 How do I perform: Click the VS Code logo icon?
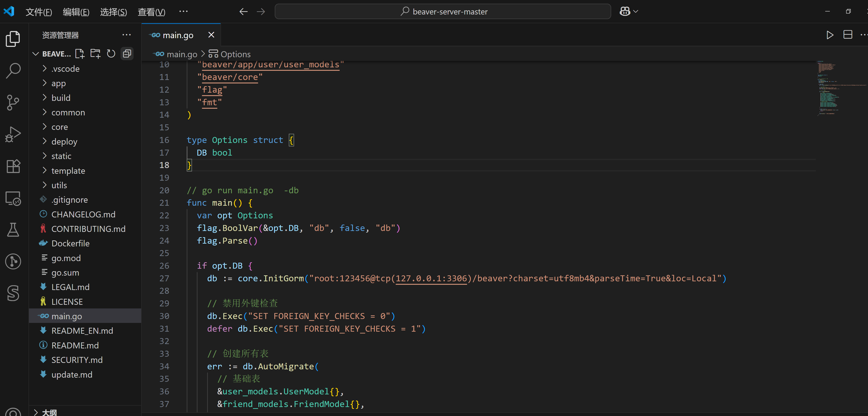tap(9, 11)
